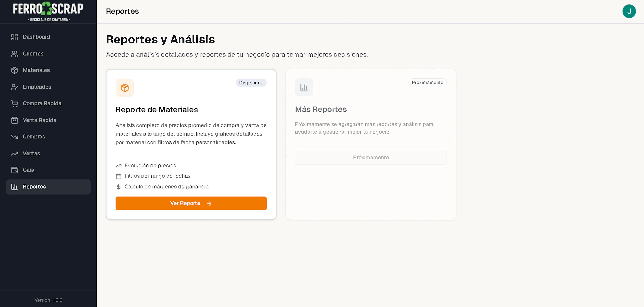Go to the Ventas section
644x307 pixels.
point(31,154)
